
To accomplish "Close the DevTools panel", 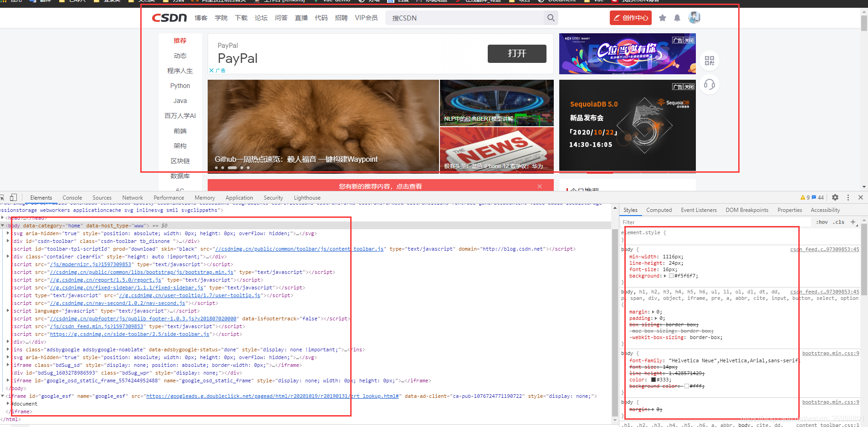I will coord(861,197).
